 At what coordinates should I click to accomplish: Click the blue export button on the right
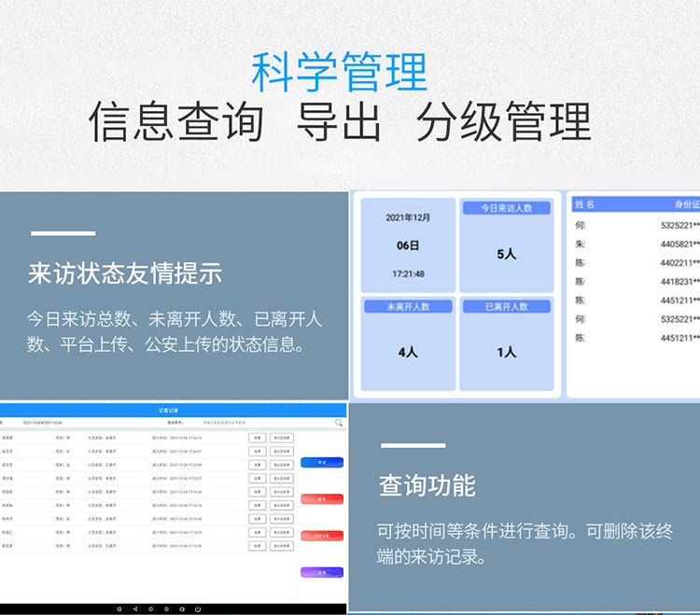pyautogui.click(x=322, y=462)
